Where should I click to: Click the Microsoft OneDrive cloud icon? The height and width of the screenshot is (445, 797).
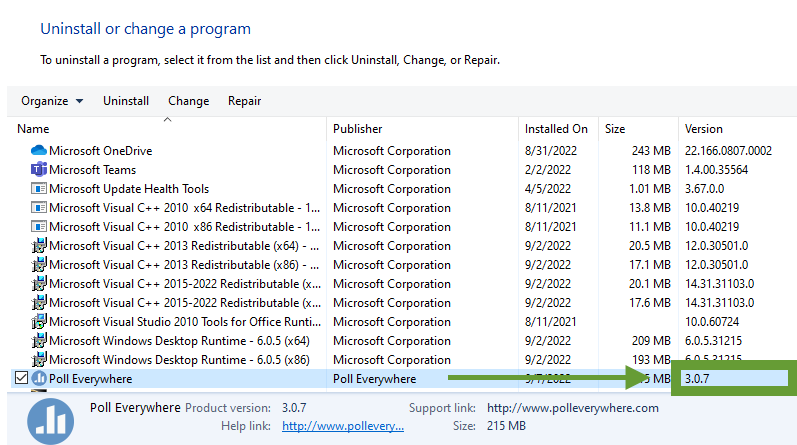[39, 151]
